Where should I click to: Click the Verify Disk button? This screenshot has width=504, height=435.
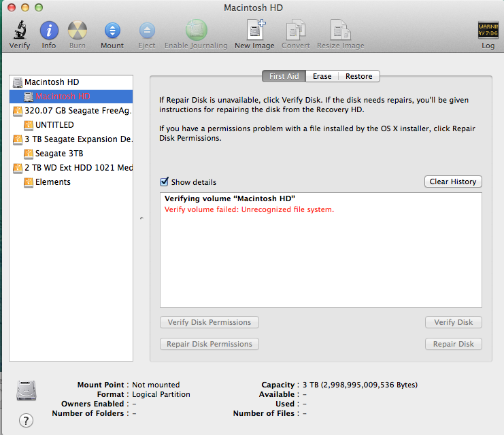coord(454,322)
